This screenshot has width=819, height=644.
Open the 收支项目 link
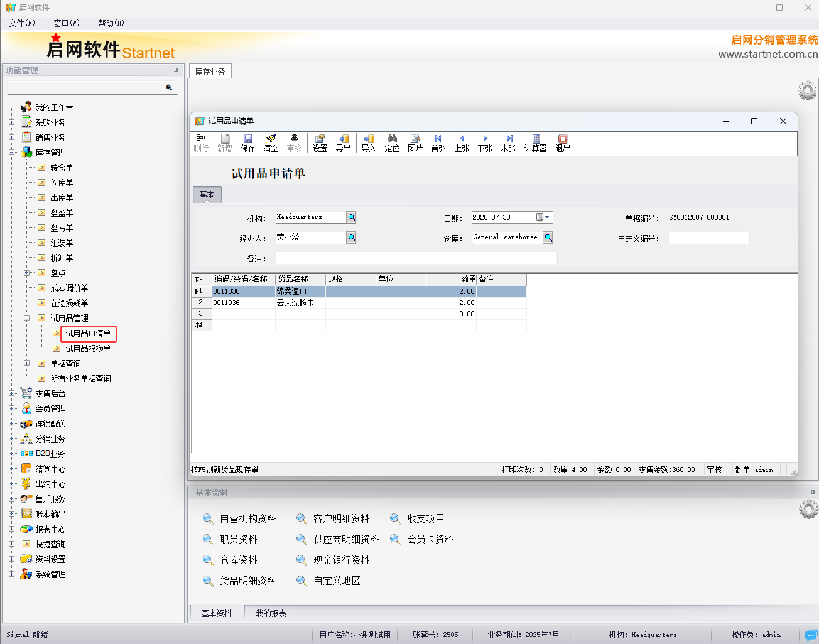(x=425, y=518)
